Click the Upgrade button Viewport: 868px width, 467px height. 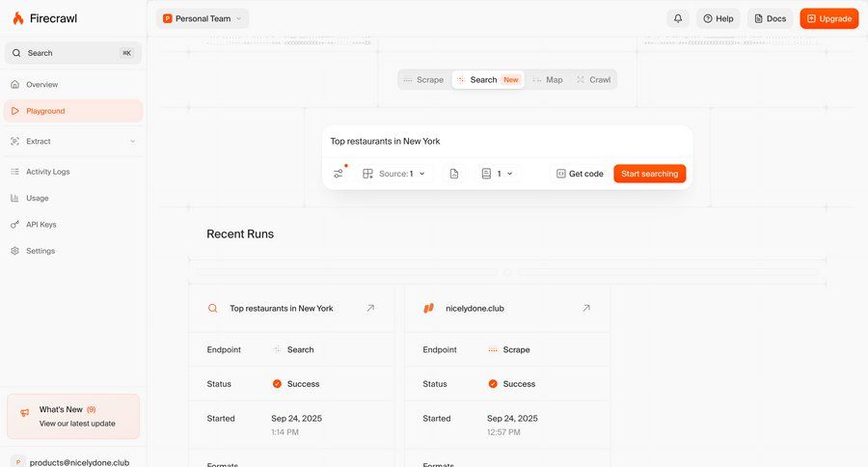coord(828,18)
